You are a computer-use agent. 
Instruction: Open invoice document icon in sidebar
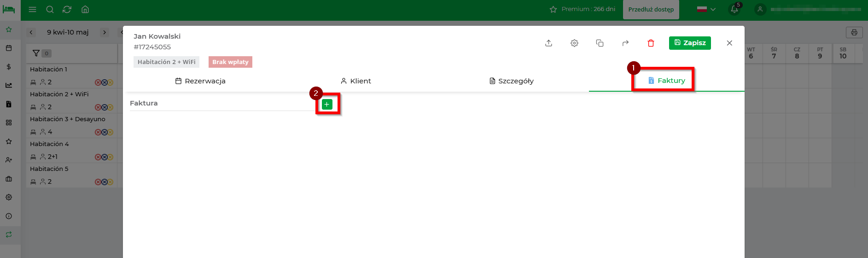point(9,104)
